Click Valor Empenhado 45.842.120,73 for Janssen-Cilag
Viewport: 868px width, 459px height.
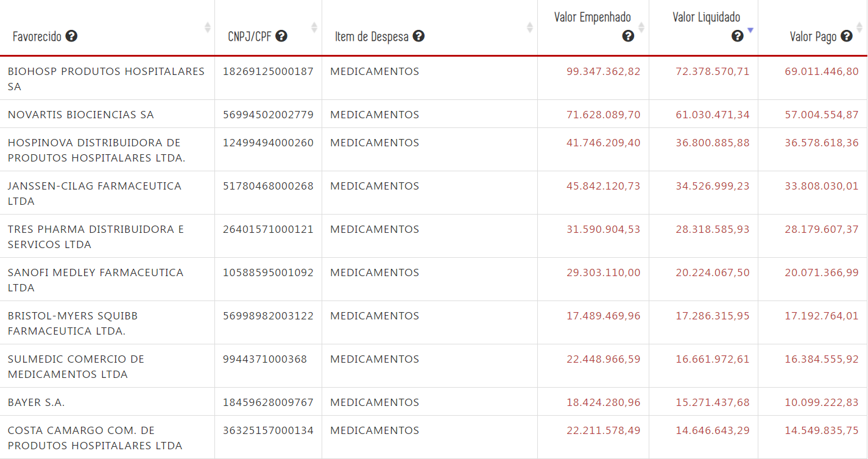(603, 186)
